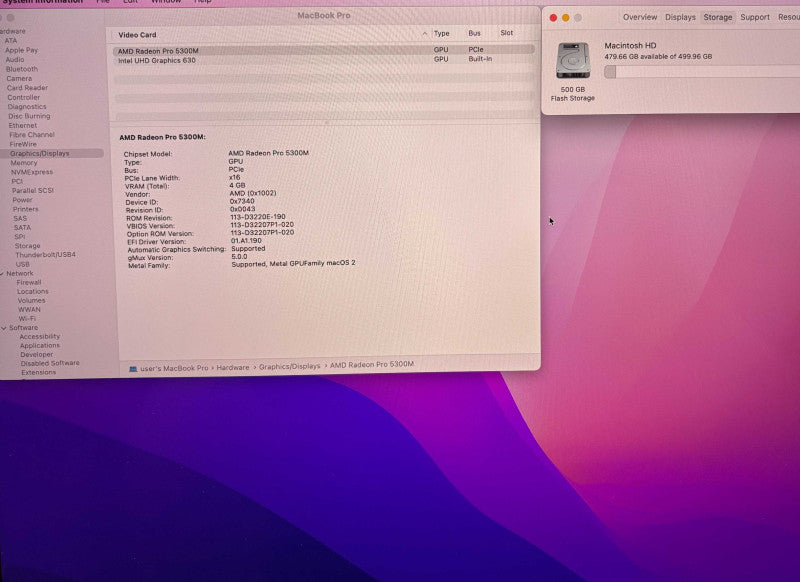Select Power in the sidebar
This screenshot has height=582, width=800.
[x=22, y=200]
